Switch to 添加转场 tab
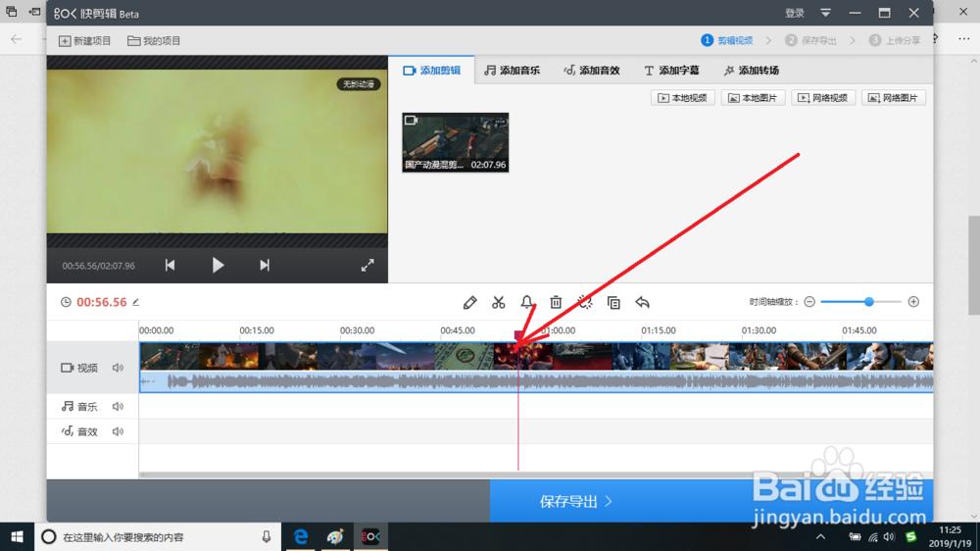The image size is (980, 551). [752, 70]
